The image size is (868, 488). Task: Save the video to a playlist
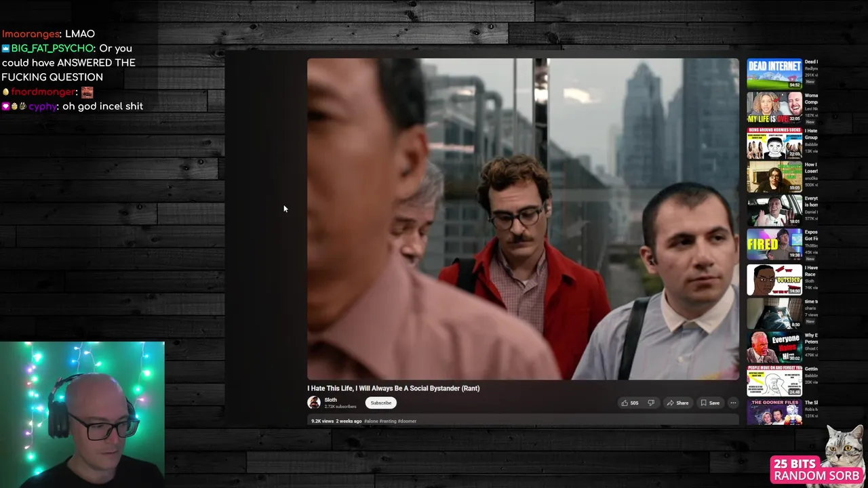[x=709, y=403]
